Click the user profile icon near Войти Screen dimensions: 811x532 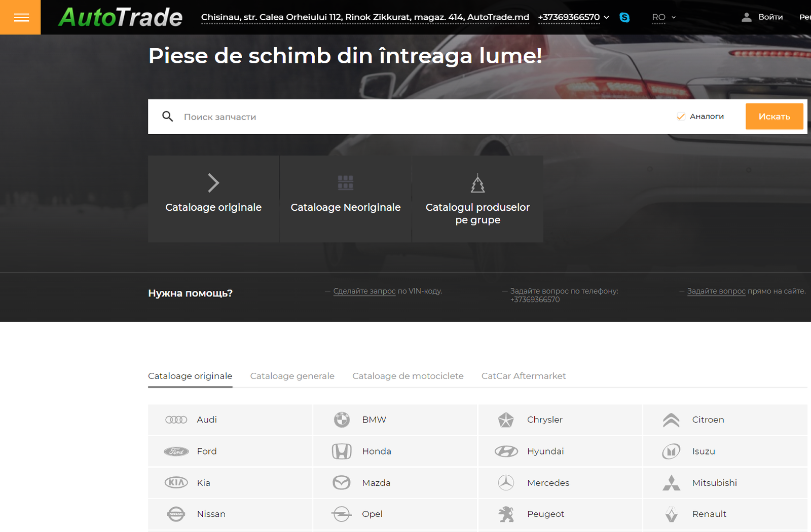pos(746,17)
